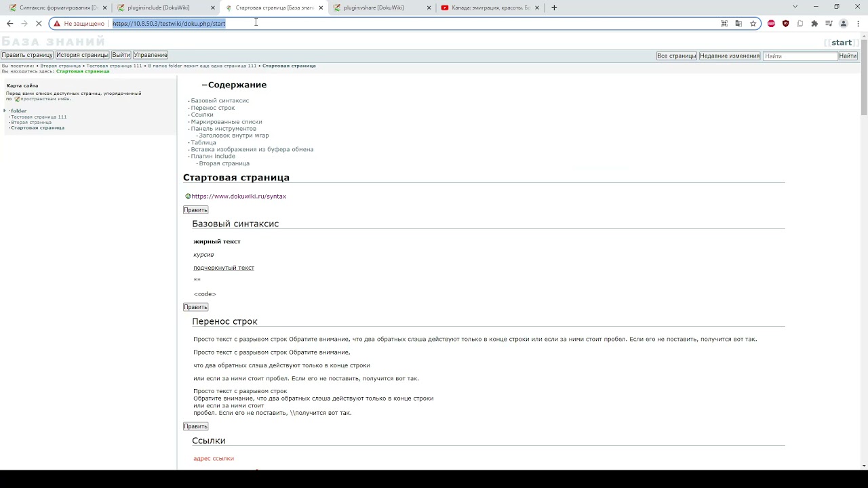Open the Chrome profile avatar
This screenshot has height=488, width=868.
click(x=844, y=24)
